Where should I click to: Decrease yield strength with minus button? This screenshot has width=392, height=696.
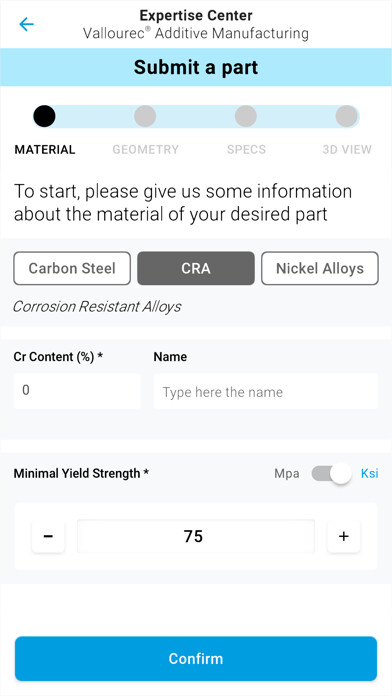[48, 536]
